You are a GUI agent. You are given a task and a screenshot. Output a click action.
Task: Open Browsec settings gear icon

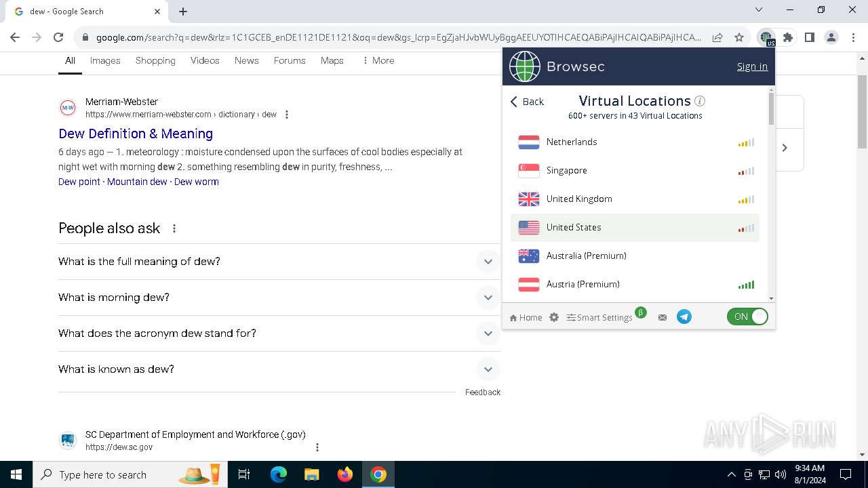coord(554,317)
